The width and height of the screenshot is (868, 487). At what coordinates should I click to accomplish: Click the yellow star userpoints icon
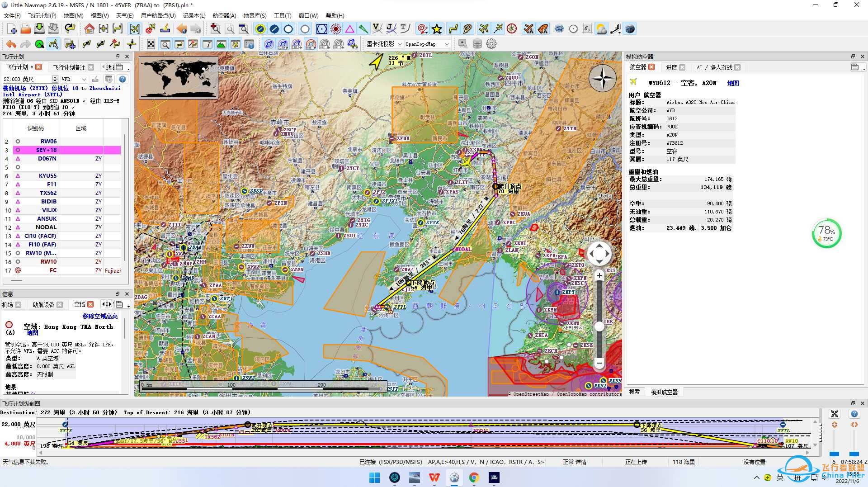coord(437,29)
